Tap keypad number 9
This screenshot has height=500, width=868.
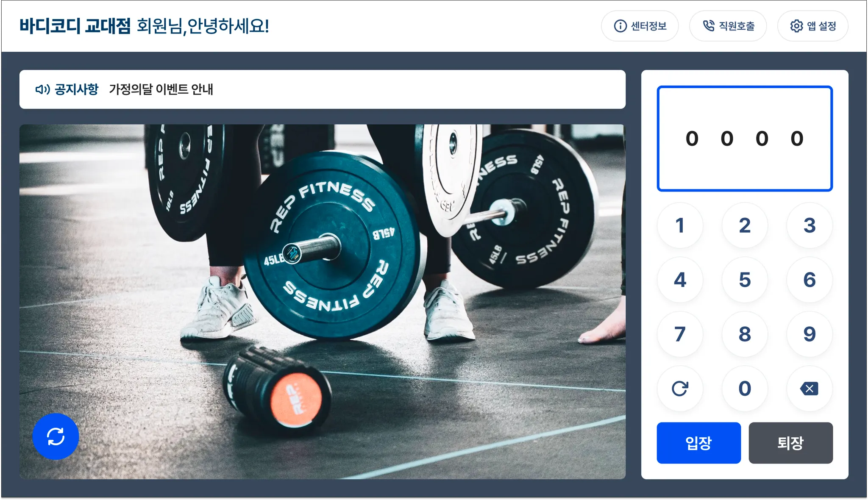tap(809, 334)
